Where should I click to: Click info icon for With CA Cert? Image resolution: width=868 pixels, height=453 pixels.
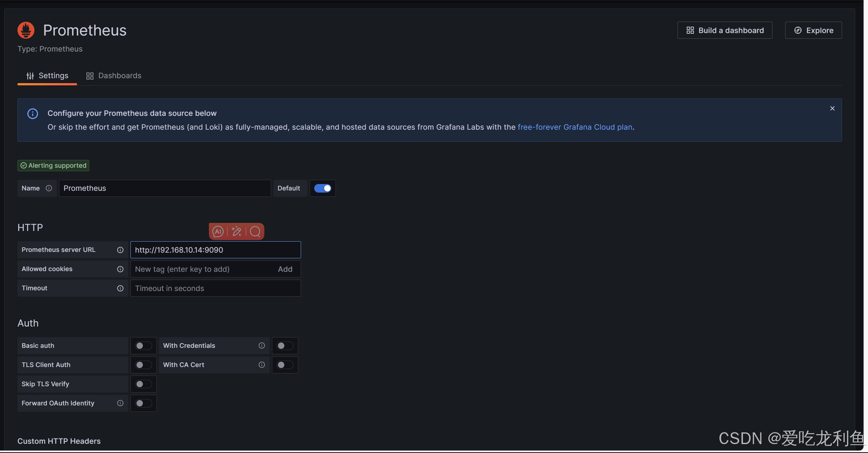(262, 365)
